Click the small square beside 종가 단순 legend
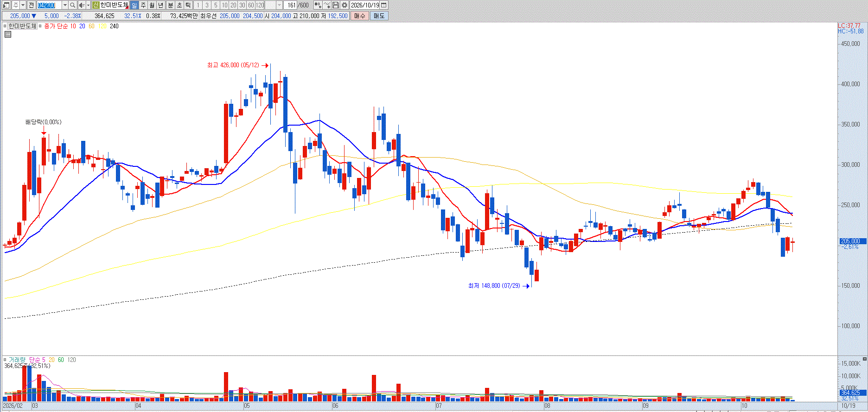 41,26
